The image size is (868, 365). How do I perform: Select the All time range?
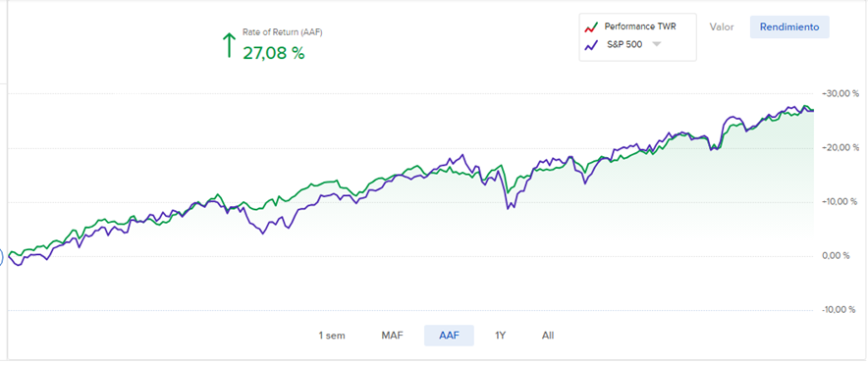pos(548,336)
